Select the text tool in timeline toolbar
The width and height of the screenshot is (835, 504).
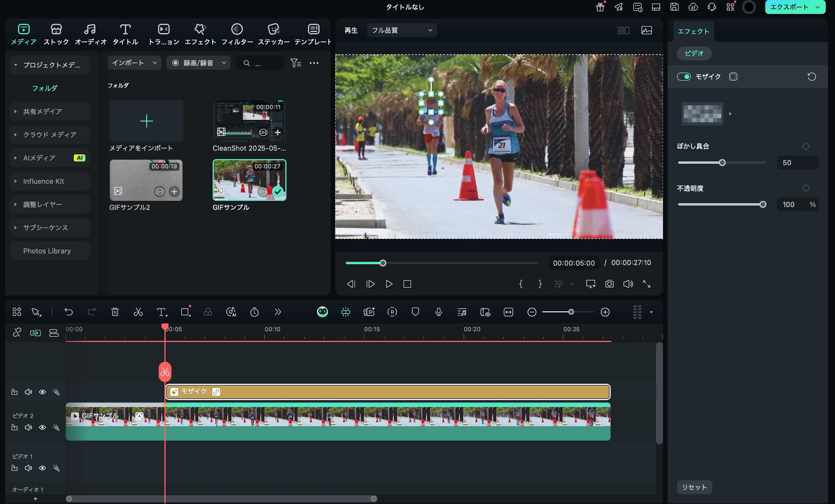coord(162,312)
